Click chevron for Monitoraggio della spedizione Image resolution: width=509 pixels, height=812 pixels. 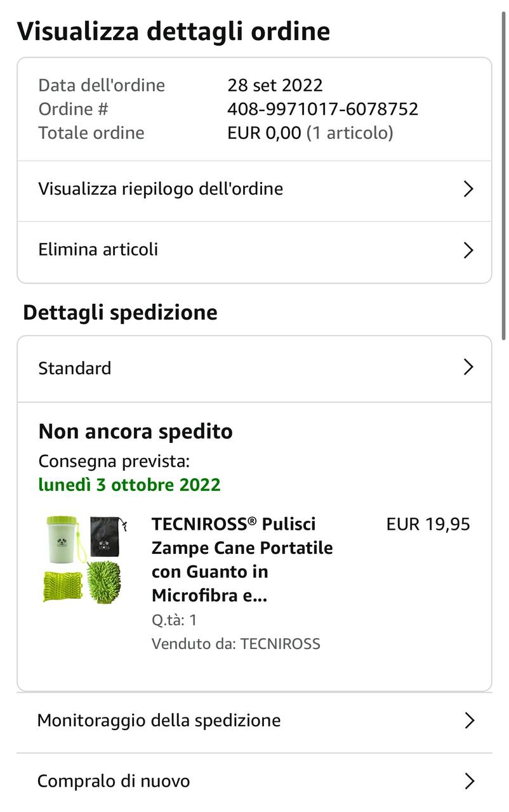469,721
